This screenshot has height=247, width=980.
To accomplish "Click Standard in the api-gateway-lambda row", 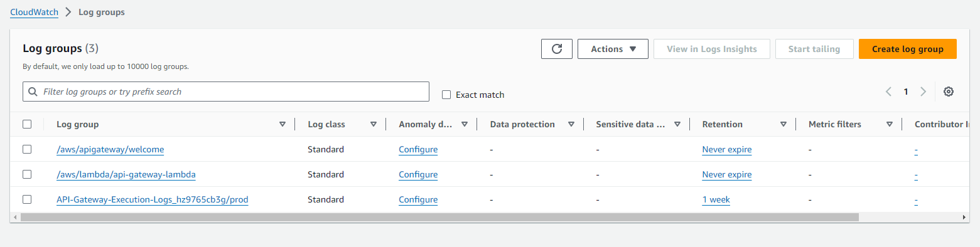I will 326,174.
